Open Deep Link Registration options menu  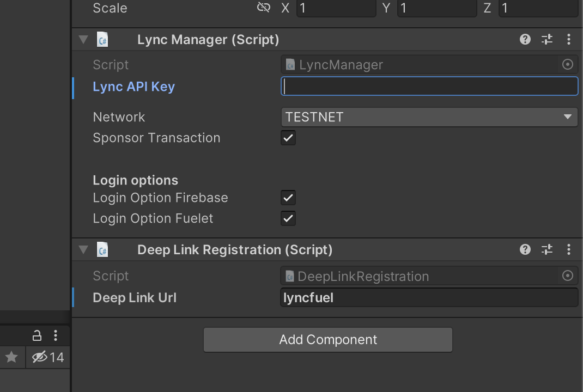point(568,249)
